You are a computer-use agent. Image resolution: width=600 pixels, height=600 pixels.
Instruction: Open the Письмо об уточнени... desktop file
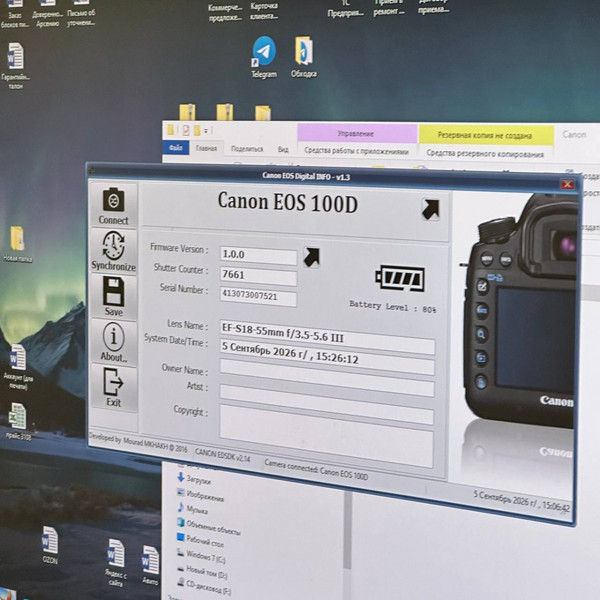pyautogui.click(x=81, y=15)
